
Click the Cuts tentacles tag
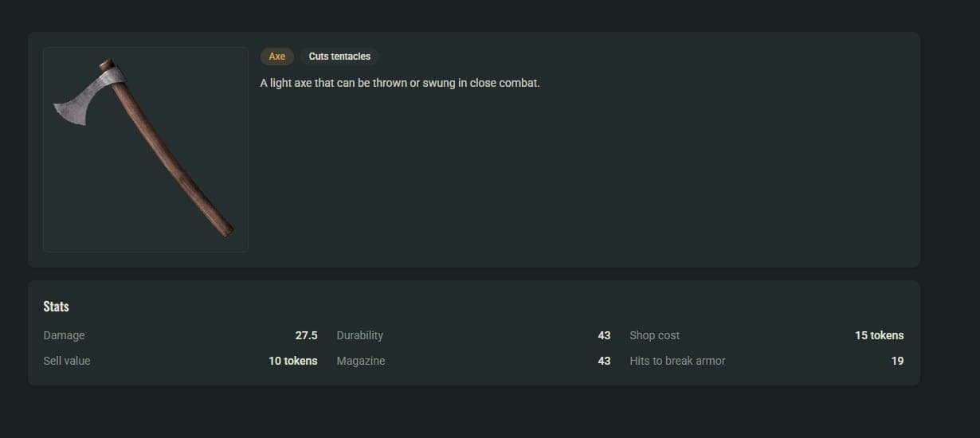tap(339, 57)
